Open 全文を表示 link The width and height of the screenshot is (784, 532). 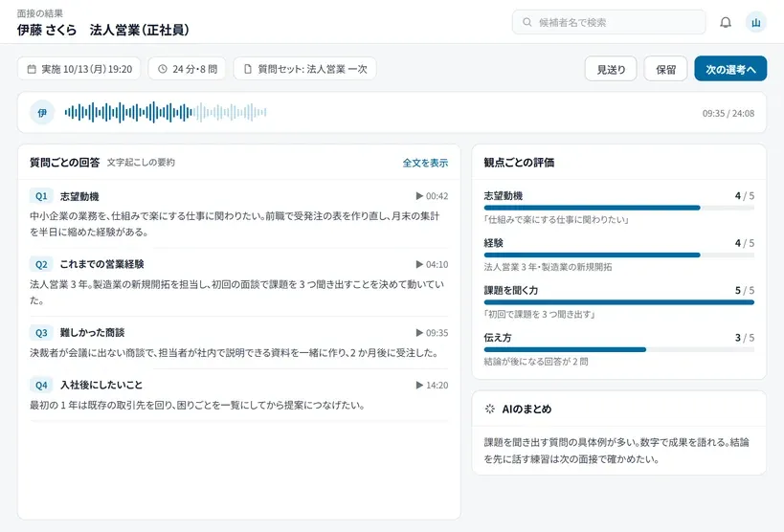[x=425, y=163]
